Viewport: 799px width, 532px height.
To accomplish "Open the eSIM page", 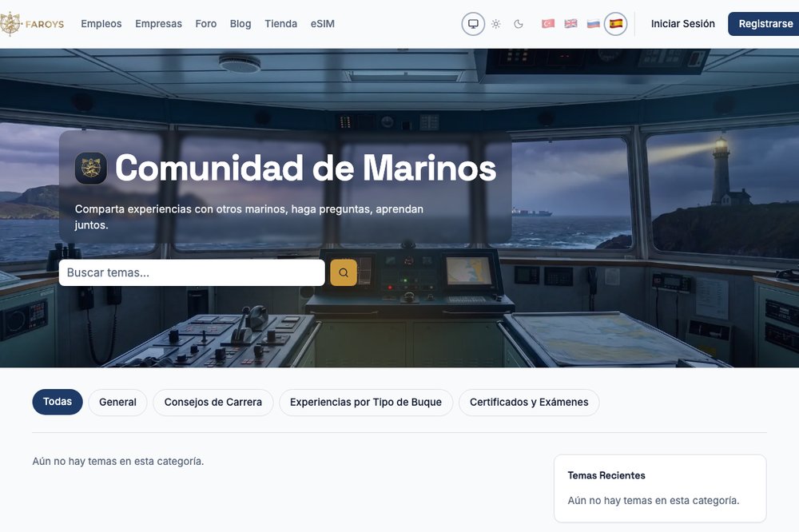I will pos(323,24).
